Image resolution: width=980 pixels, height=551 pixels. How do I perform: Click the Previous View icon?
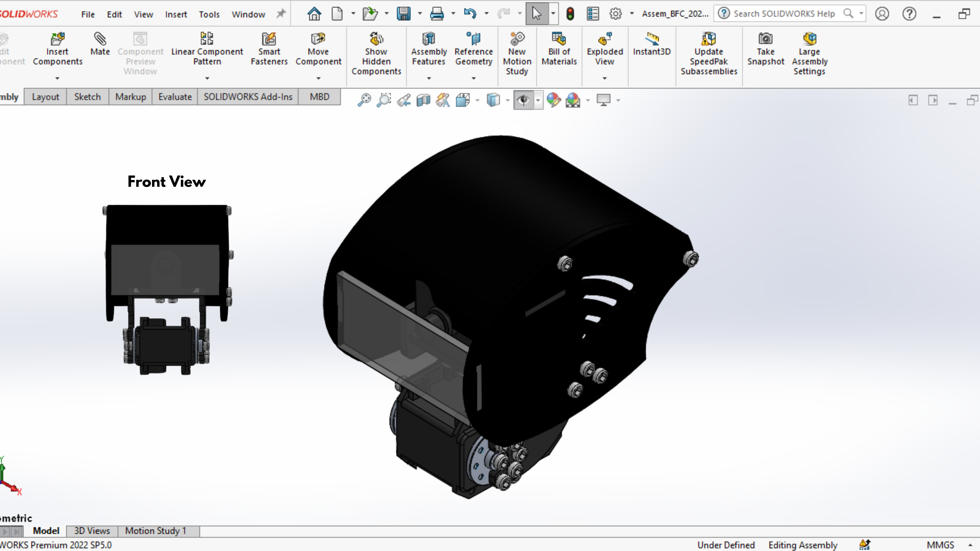coord(404,100)
